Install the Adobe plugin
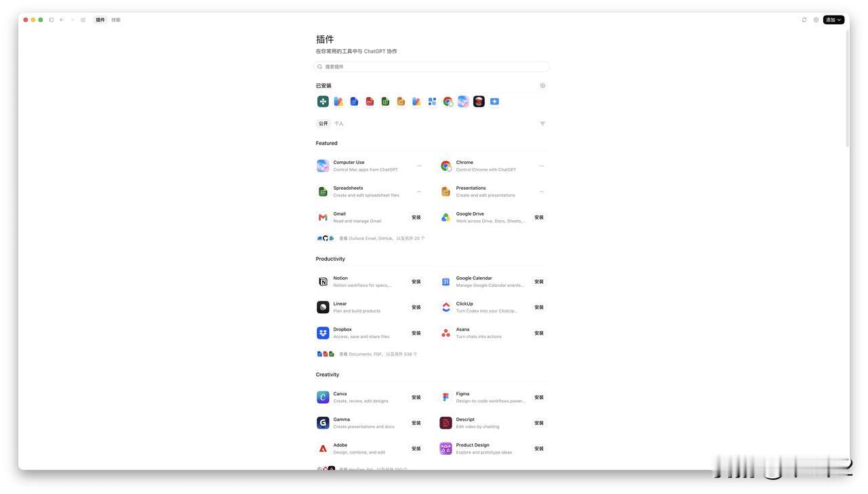Screen dimensions: 868x494 (x=416, y=449)
